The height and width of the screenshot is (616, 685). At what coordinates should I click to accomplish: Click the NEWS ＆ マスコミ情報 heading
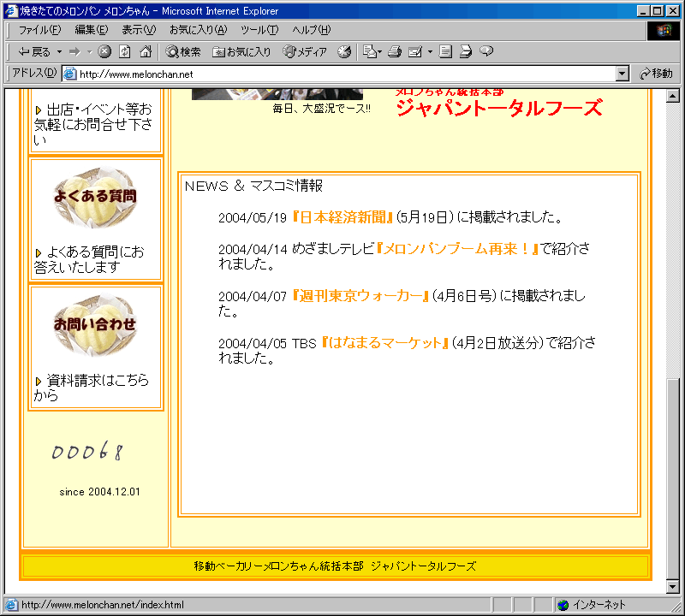pos(253,186)
